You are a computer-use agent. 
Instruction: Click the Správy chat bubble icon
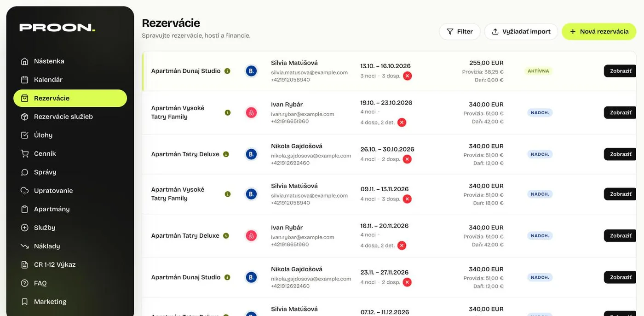coord(25,172)
